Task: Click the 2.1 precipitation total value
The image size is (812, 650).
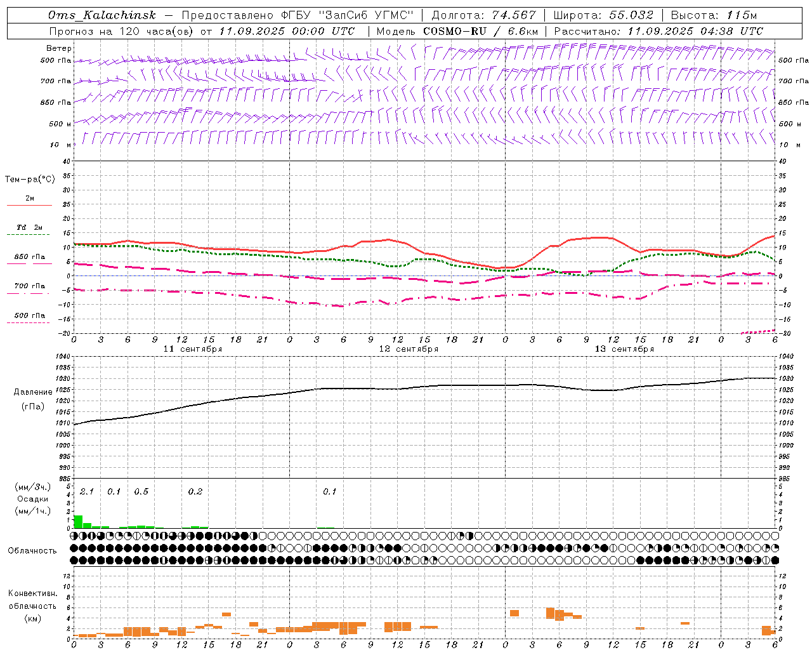Action: tap(87, 492)
